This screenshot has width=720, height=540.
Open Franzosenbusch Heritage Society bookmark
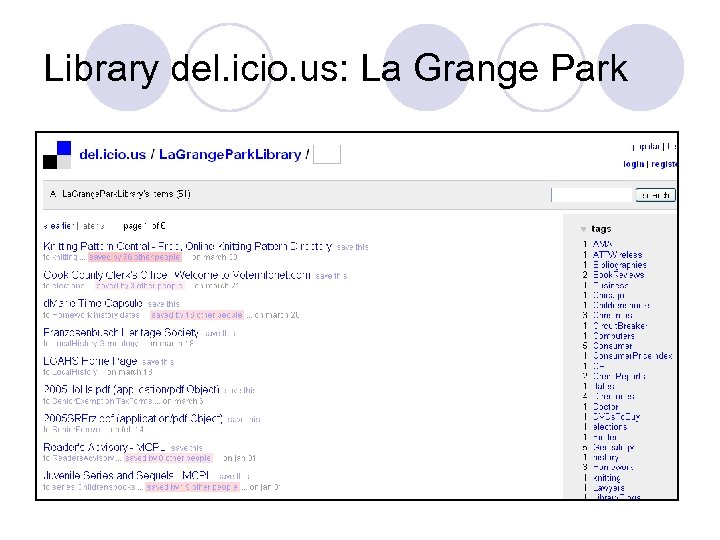point(121,332)
